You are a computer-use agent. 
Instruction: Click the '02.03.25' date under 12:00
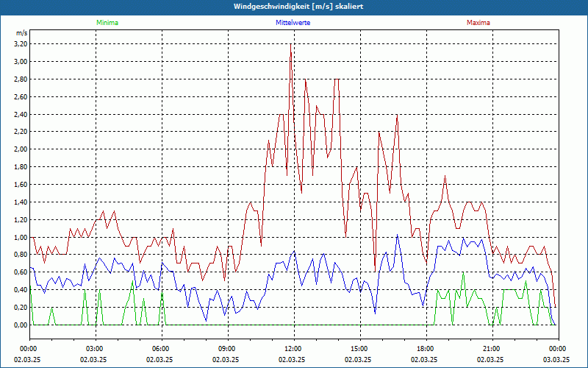tap(292, 359)
